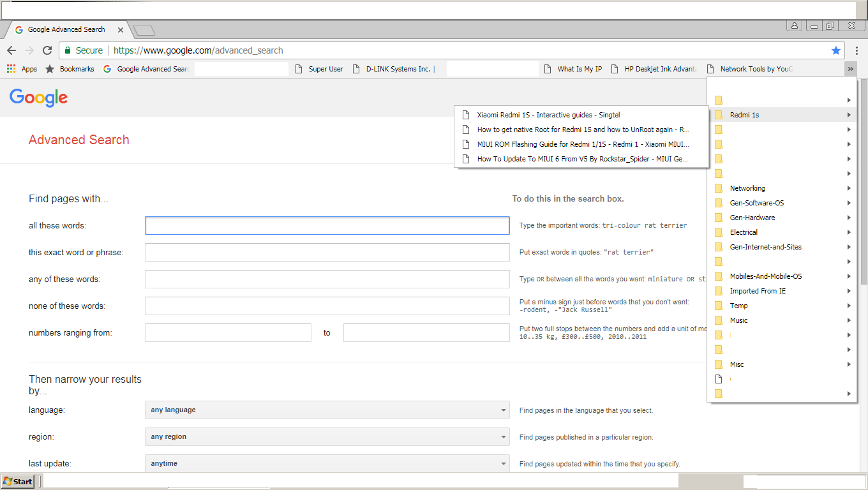Focus the 'this exact word or phrase' field
The height and width of the screenshot is (490, 868).
(x=327, y=253)
